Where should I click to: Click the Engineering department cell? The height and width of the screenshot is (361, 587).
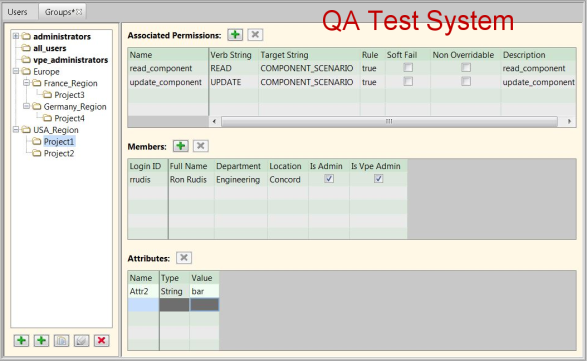tap(241, 179)
